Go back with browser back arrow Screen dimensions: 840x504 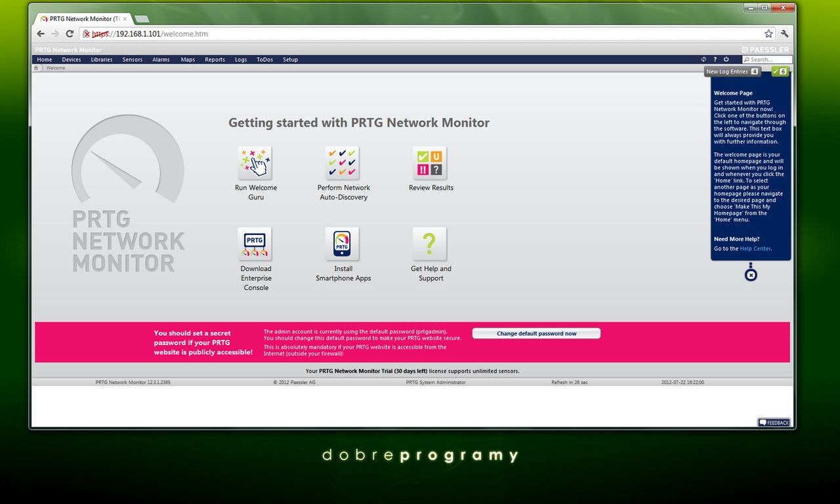pyautogui.click(x=41, y=33)
